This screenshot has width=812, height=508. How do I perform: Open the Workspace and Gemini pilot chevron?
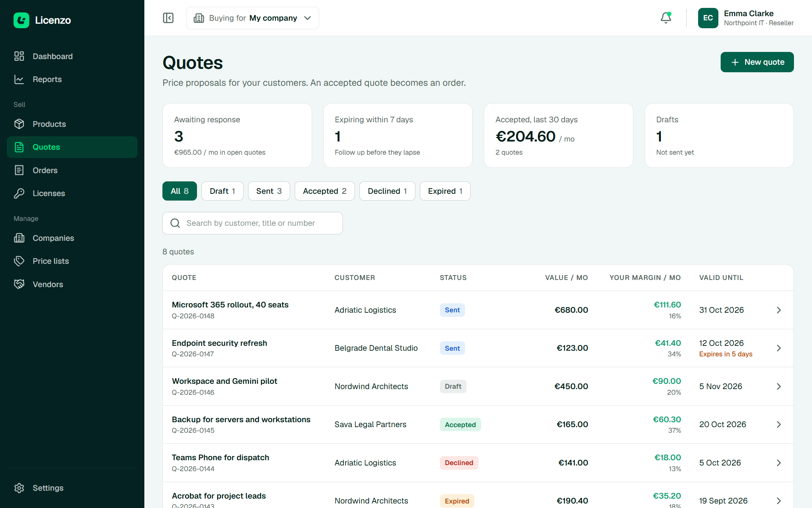tap(779, 386)
